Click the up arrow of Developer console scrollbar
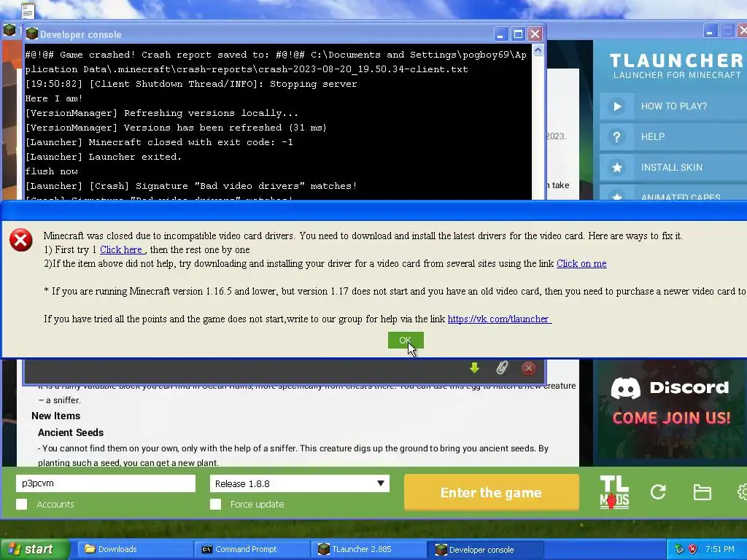 538,50
